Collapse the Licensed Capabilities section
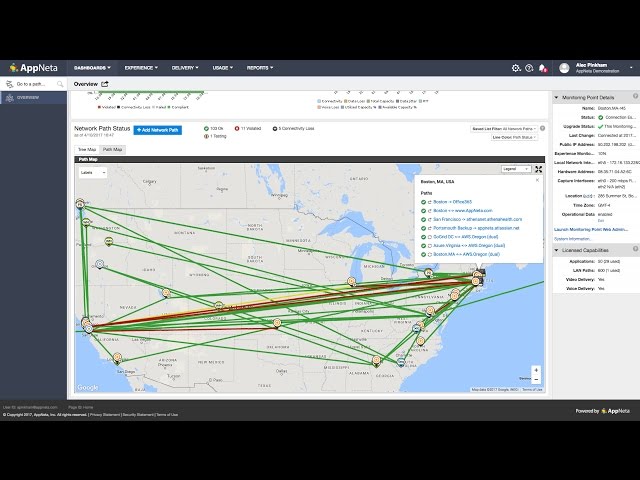 [x=556, y=250]
